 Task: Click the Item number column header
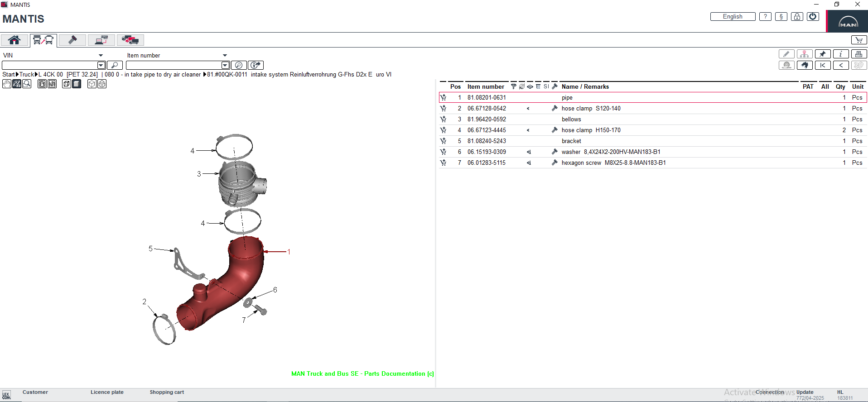(x=486, y=86)
